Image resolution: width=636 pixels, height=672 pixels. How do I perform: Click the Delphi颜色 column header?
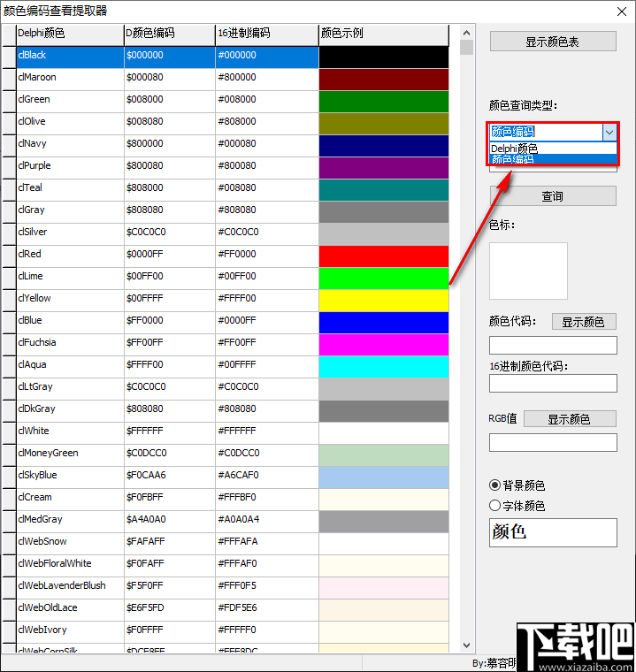pyautogui.click(x=70, y=34)
